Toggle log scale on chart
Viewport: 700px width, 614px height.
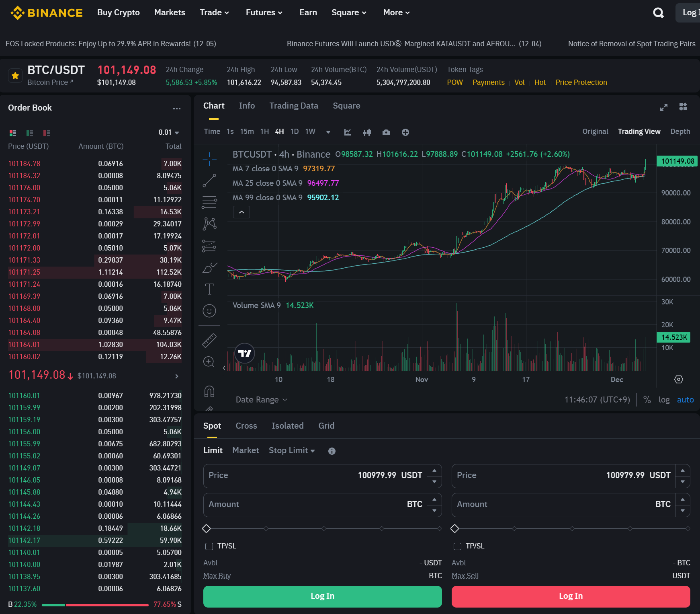coord(664,400)
